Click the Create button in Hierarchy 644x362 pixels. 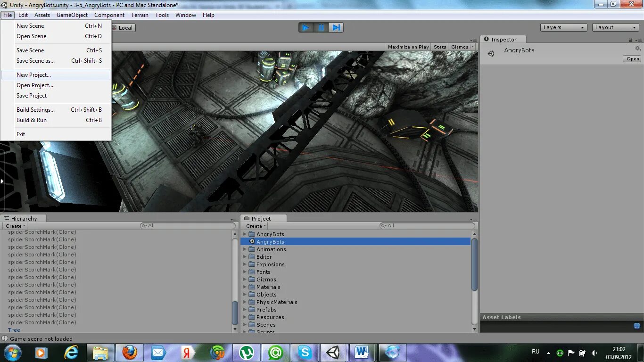[16, 226]
